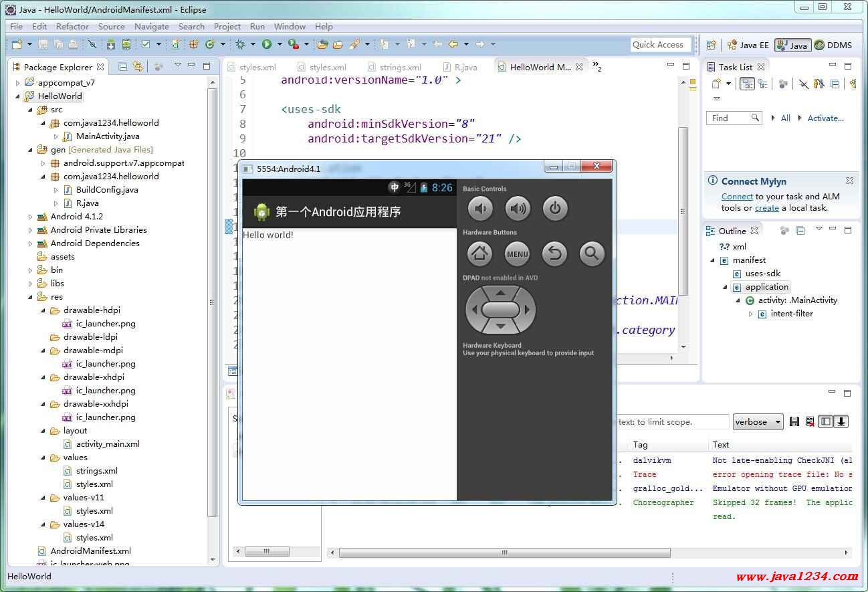
Task: Toggle the Java perspective button
Action: coord(793,45)
